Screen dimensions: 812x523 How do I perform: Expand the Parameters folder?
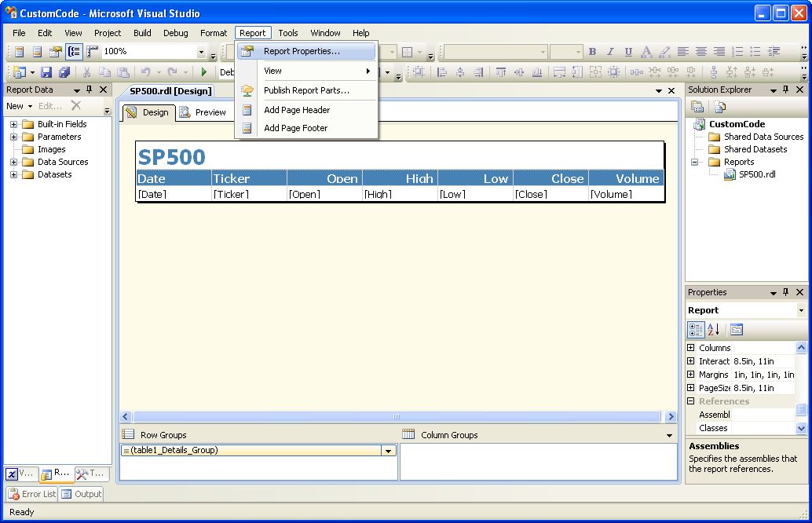pyautogui.click(x=14, y=137)
